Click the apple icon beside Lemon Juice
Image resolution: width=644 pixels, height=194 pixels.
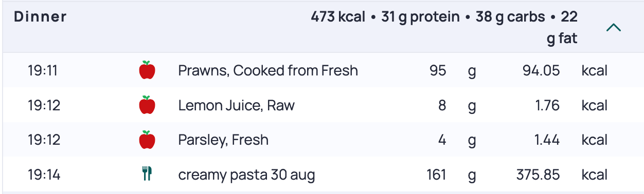pos(147,105)
